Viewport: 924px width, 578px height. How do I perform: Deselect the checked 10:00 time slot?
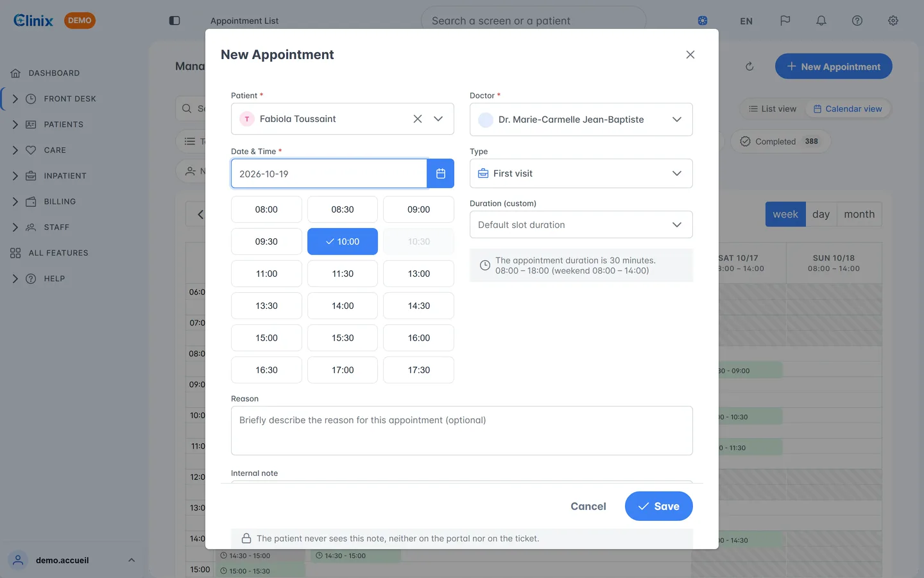343,241
